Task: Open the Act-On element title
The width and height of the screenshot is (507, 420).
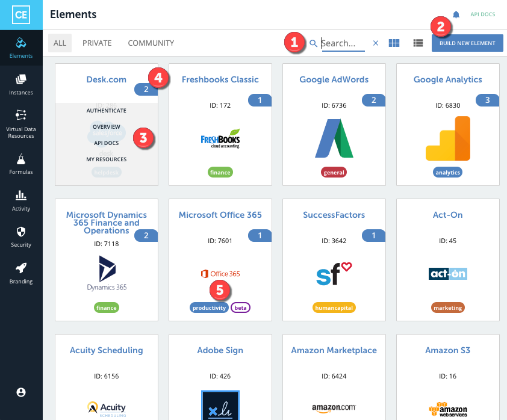Action: (x=448, y=215)
